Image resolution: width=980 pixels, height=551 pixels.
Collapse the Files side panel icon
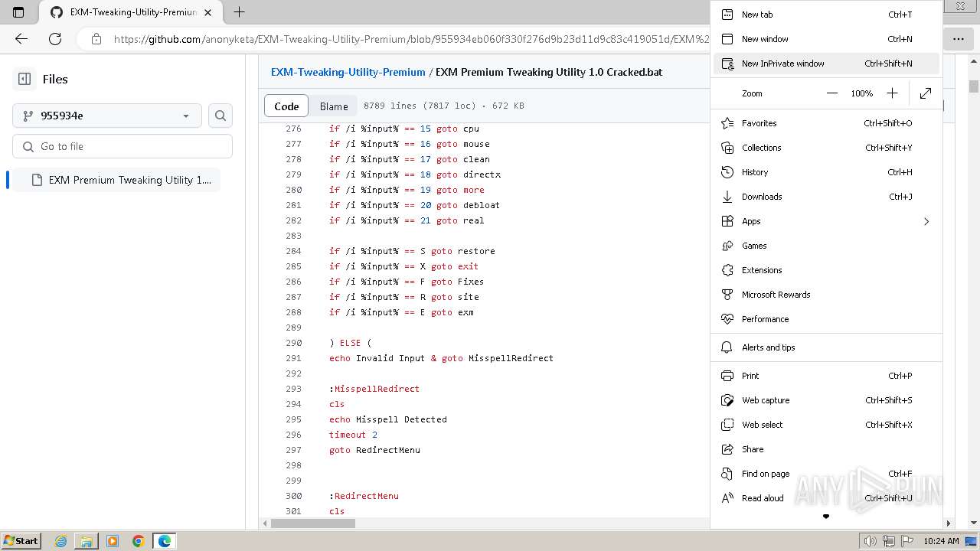[x=24, y=79]
